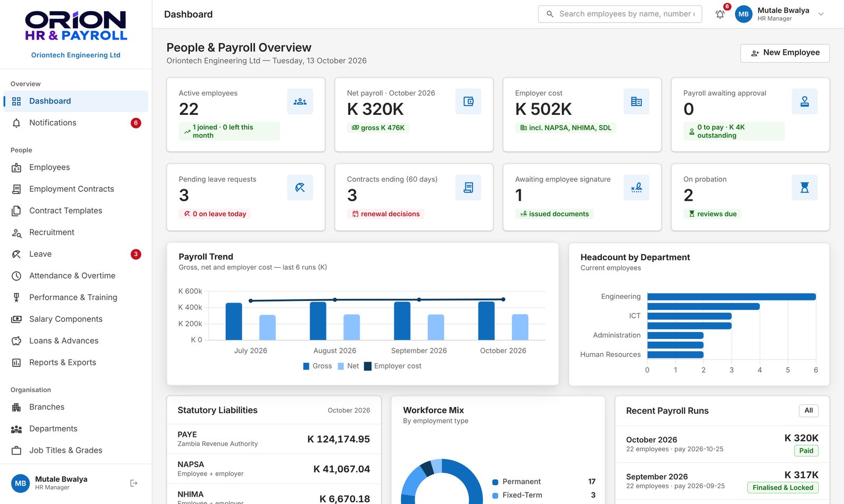The height and width of the screenshot is (504, 844).
Task: Open Dashboard in the sidebar
Action: click(x=76, y=101)
